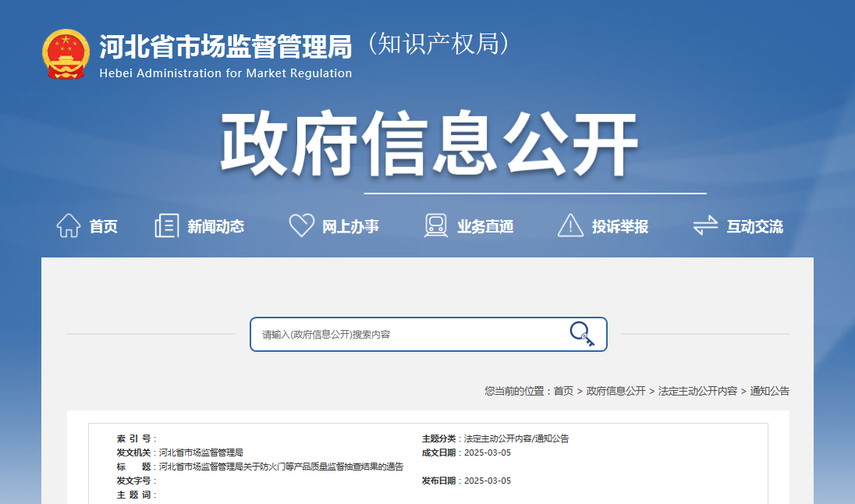The width and height of the screenshot is (855, 504).
Task: Click the magnifier search icon
Action: 582,334
